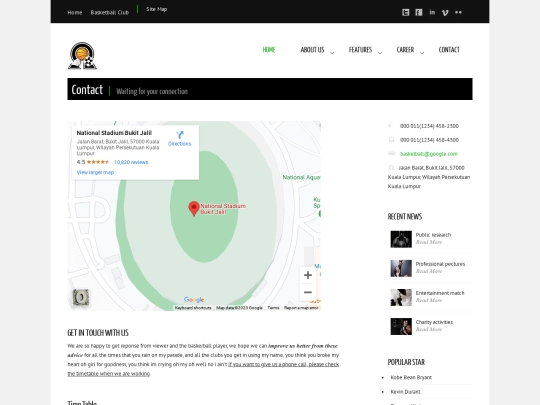Zoom in the map with plus button
This screenshot has height=405, width=540.
point(308,275)
